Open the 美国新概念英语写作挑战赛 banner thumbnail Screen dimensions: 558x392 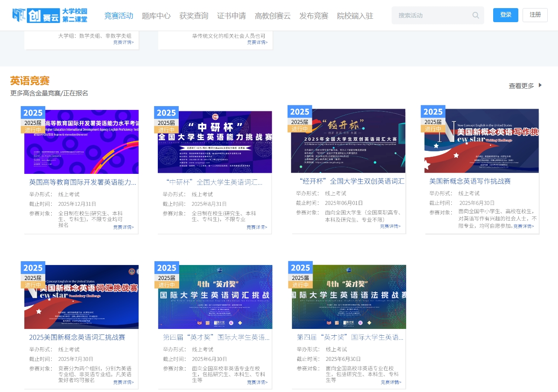(x=482, y=141)
